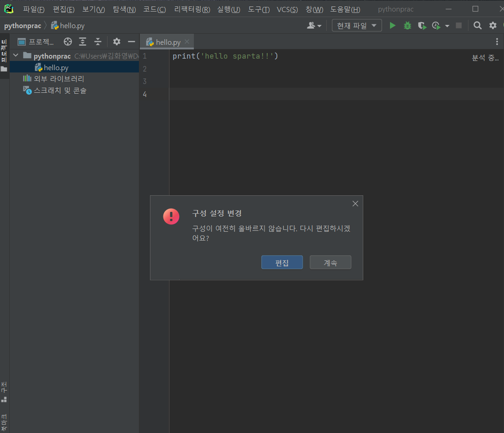Click hello.py breadcrumb in navigation bar
This screenshot has width=504, height=433.
tap(68, 26)
